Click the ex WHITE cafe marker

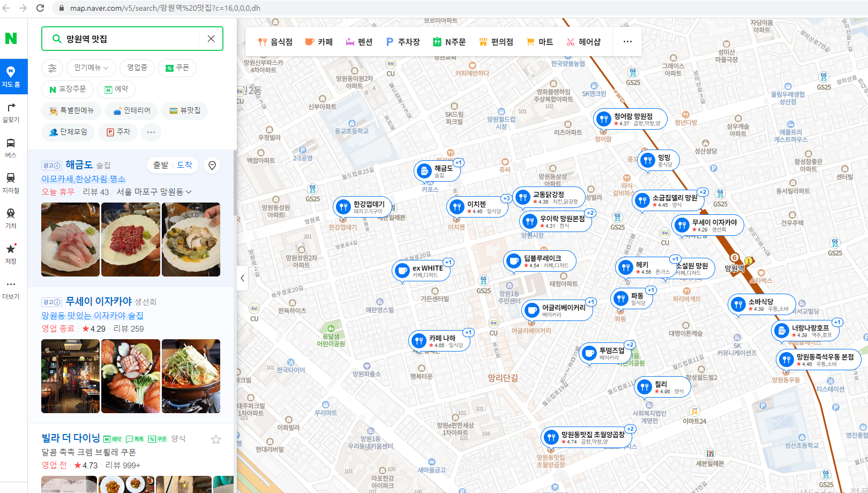pos(421,271)
